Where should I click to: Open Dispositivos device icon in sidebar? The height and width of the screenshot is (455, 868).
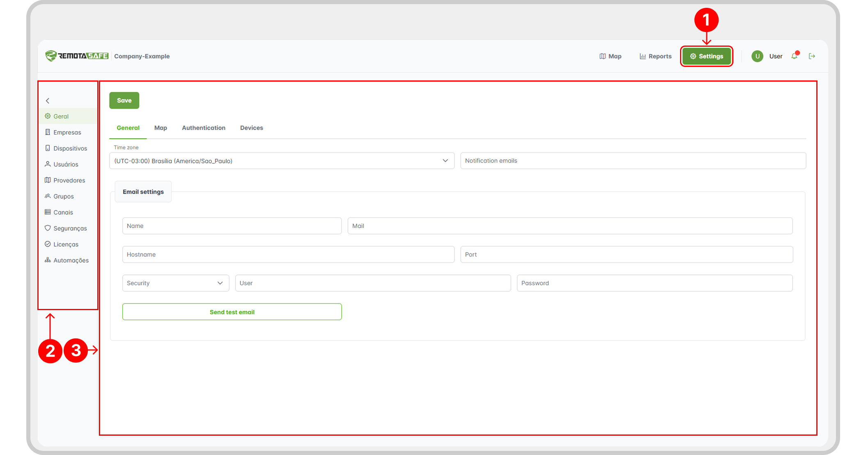(x=48, y=148)
